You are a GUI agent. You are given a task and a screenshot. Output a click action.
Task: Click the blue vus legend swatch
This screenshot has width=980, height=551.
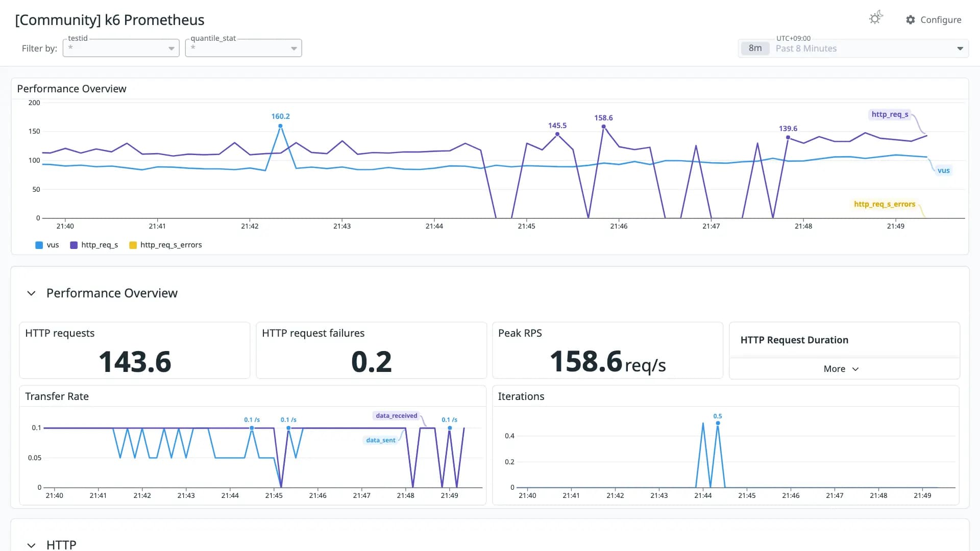[x=39, y=245]
